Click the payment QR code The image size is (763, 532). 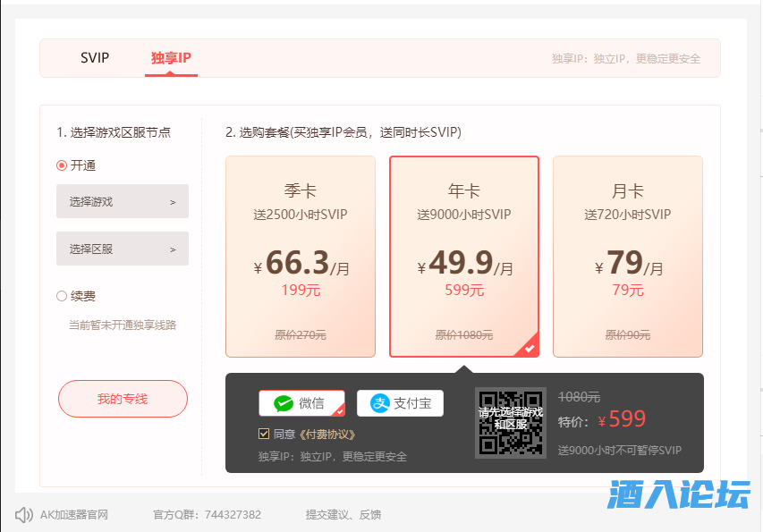(x=511, y=423)
